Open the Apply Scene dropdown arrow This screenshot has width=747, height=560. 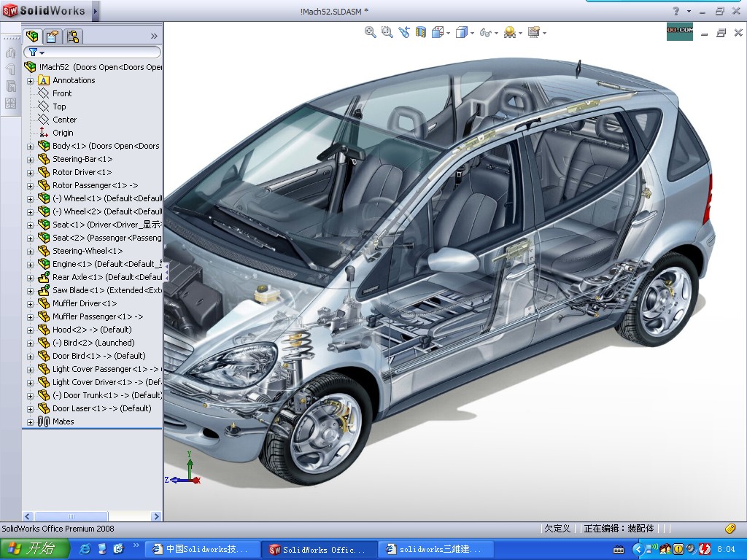point(520,33)
